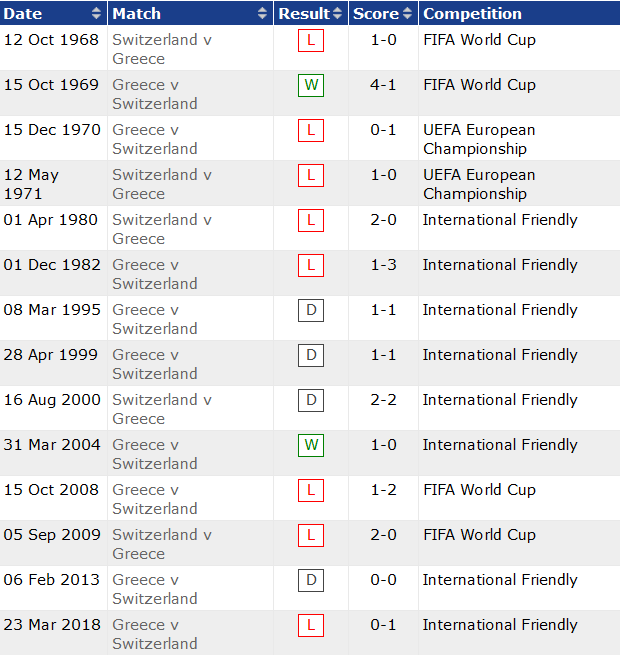The image size is (620, 655).
Task: Click the W result badge for 15 Oct 1969
Action: 311,86
